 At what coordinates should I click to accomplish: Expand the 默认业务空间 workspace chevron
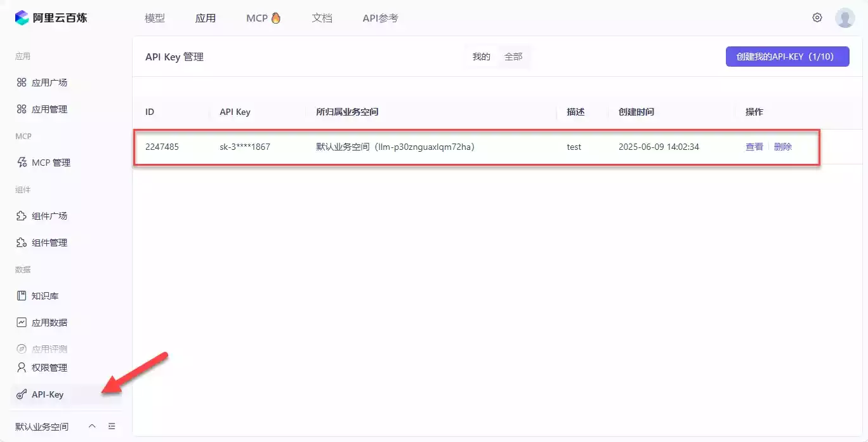92,426
